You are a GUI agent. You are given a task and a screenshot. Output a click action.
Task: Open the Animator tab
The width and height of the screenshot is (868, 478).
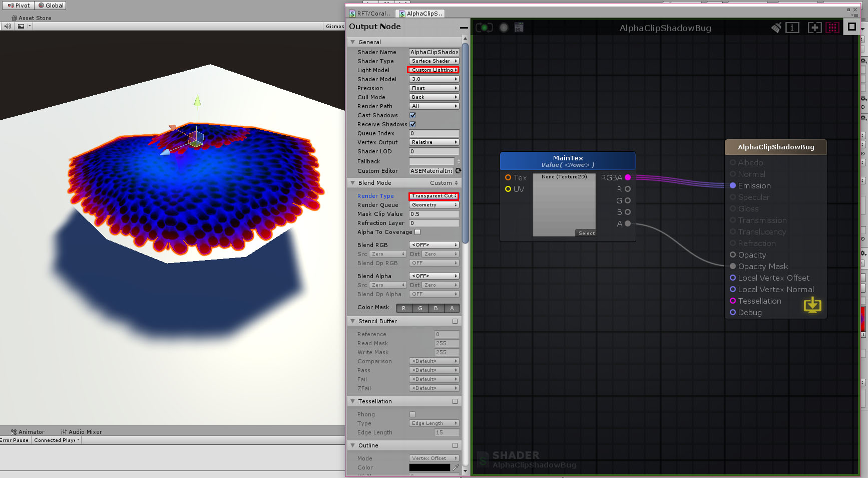coord(28,432)
